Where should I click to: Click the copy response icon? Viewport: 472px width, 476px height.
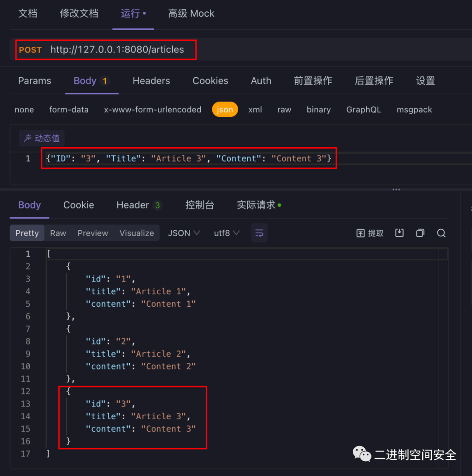(x=420, y=233)
